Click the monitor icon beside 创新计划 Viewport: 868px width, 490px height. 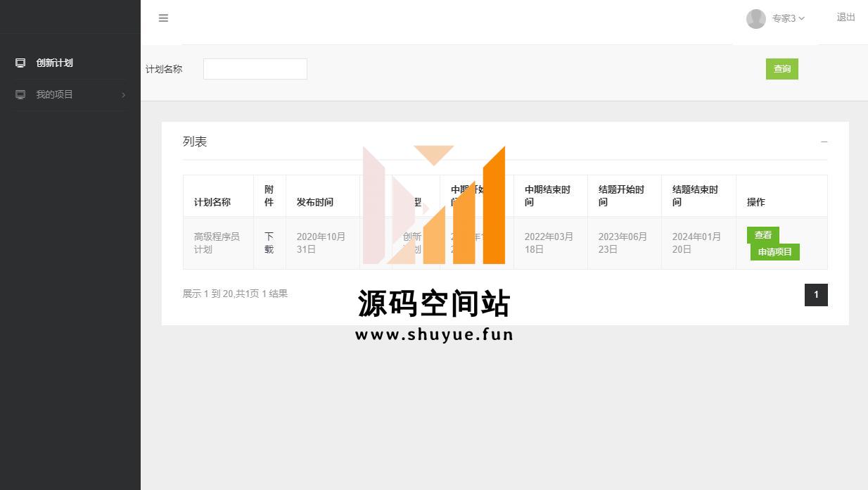pyautogui.click(x=20, y=63)
